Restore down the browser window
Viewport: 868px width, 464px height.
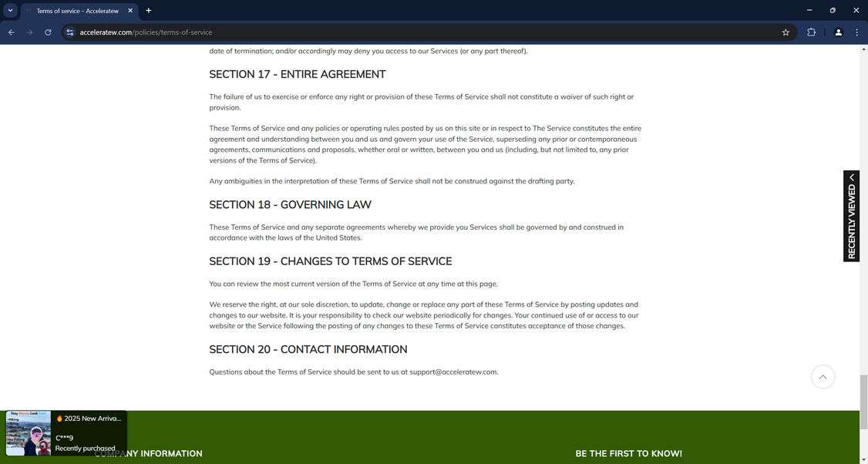point(833,10)
